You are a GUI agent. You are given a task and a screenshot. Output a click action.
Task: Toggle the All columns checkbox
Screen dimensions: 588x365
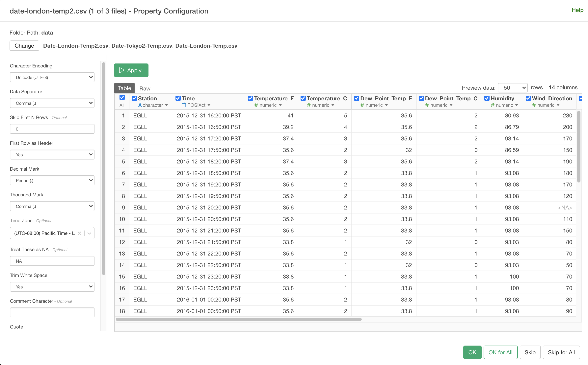pyautogui.click(x=122, y=98)
